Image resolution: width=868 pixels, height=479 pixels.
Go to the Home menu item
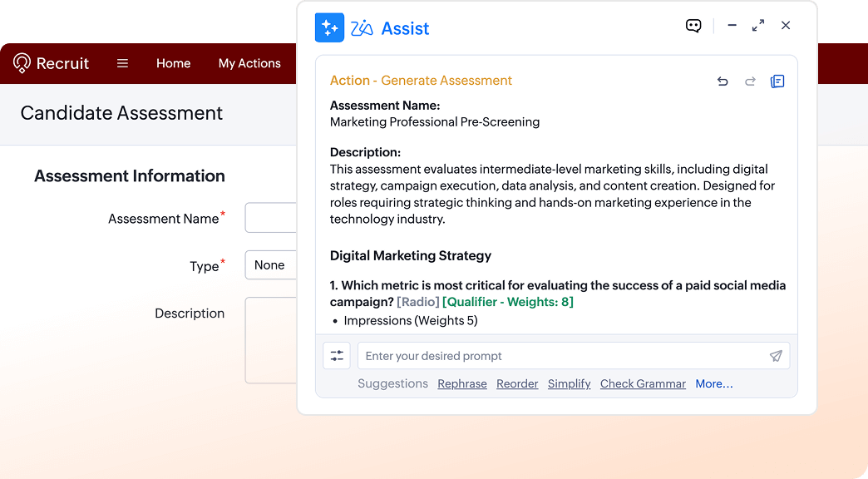pyautogui.click(x=173, y=63)
